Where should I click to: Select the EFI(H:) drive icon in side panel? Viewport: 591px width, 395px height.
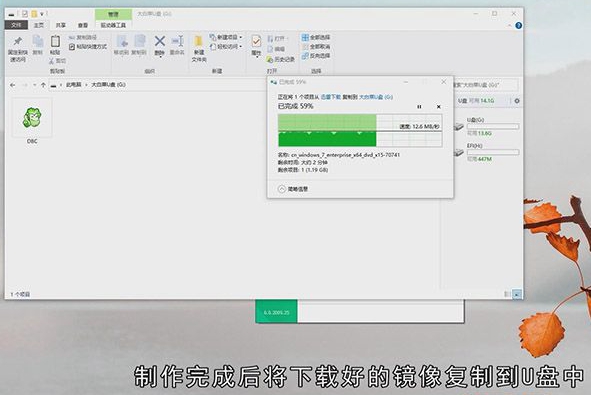click(x=459, y=152)
